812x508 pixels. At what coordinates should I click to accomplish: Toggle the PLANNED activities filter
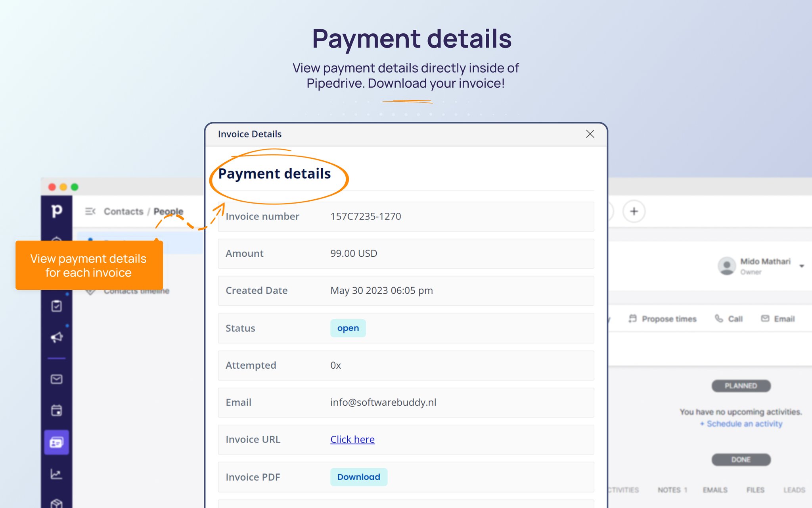click(740, 385)
